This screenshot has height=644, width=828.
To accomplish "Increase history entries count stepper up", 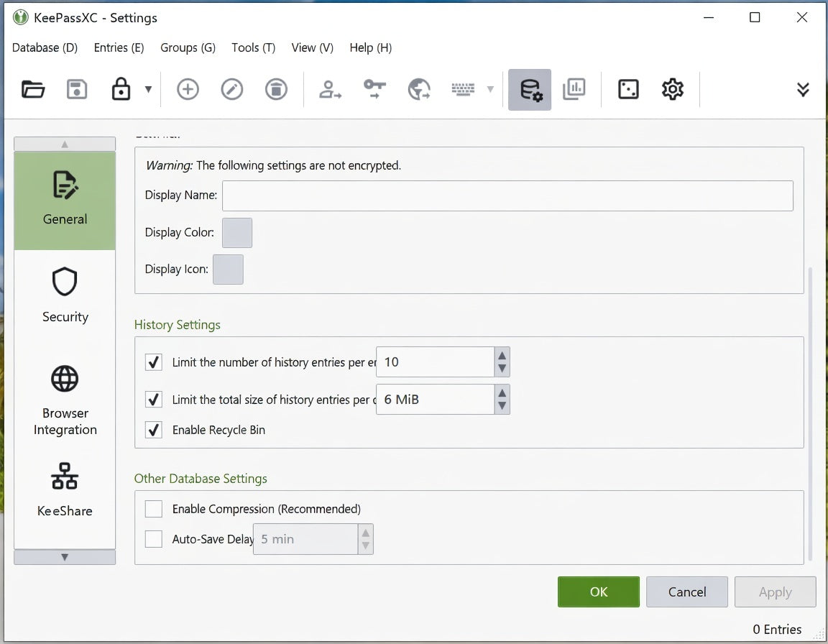I will [x=502, y=355].
